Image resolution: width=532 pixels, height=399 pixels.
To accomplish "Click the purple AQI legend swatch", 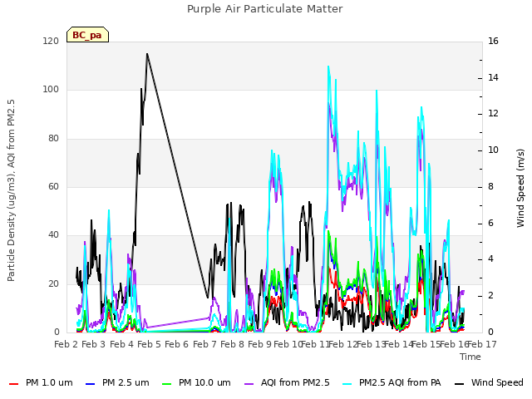I will pyautogui.click(x=249, y=384).
